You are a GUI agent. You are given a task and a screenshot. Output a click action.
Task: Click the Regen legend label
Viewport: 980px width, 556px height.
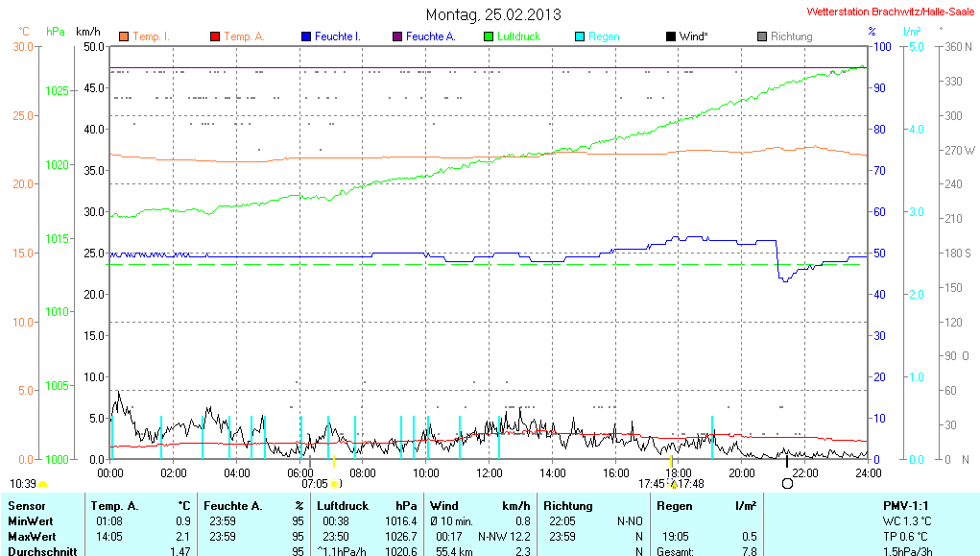(x=604, y=37)
